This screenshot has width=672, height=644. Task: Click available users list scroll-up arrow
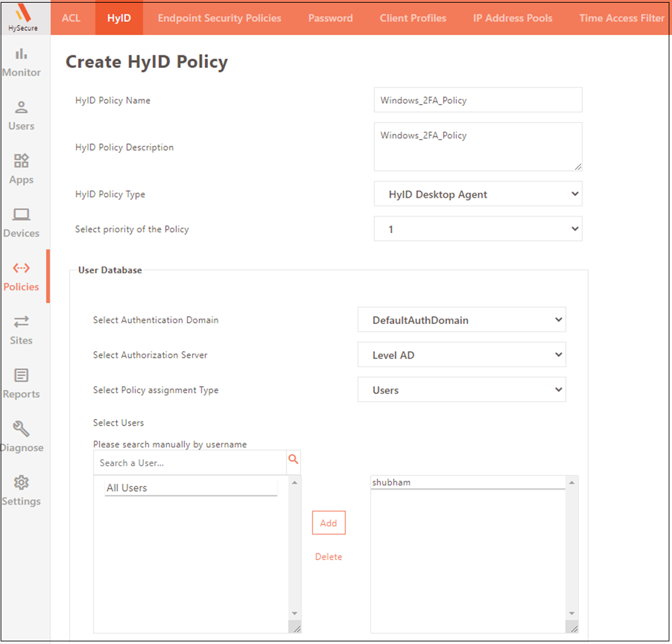(x=295, y=482)
